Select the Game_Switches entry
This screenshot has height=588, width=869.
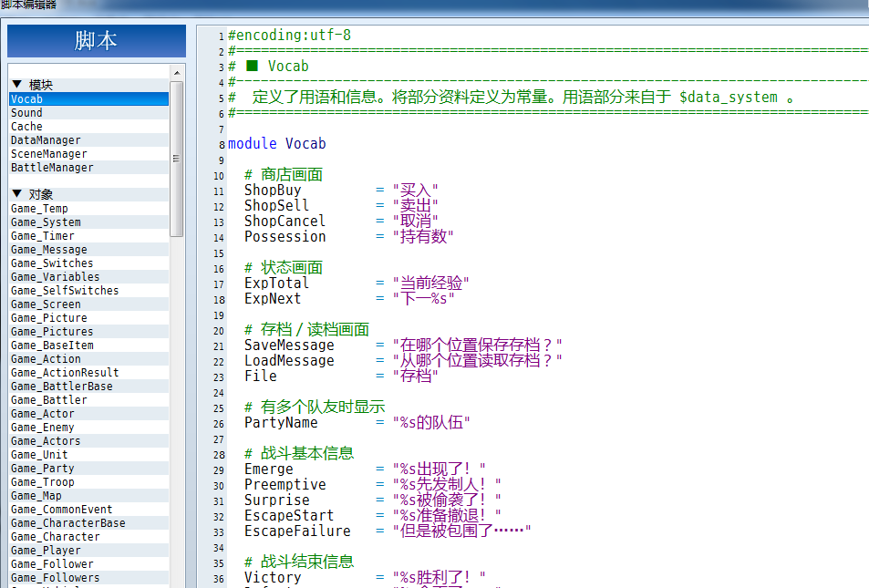[89, 263]
